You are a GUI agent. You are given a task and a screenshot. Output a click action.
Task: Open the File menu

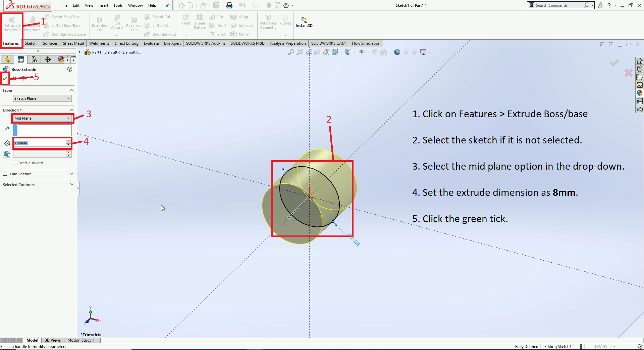[x=64, y=5]
